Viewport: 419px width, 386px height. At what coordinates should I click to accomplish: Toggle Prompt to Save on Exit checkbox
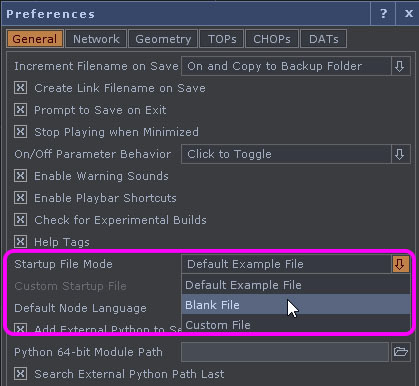click(20, 110)
